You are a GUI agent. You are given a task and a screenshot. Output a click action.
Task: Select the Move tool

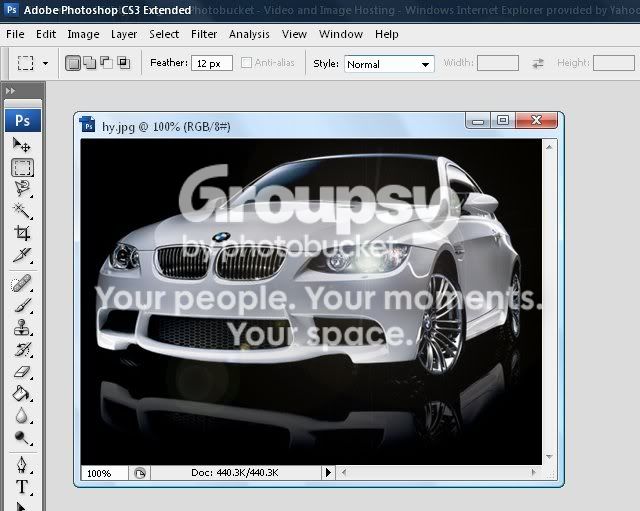click(22, 145)
